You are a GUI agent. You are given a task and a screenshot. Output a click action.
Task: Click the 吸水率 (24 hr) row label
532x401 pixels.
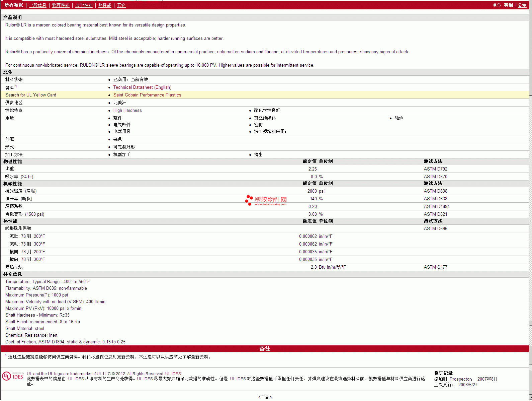click(x=19, y=177)
